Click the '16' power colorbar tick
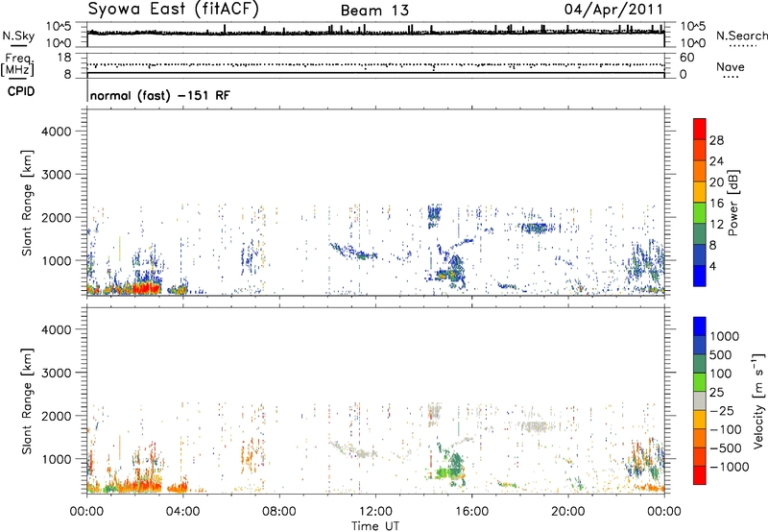 tap(716, 204)
